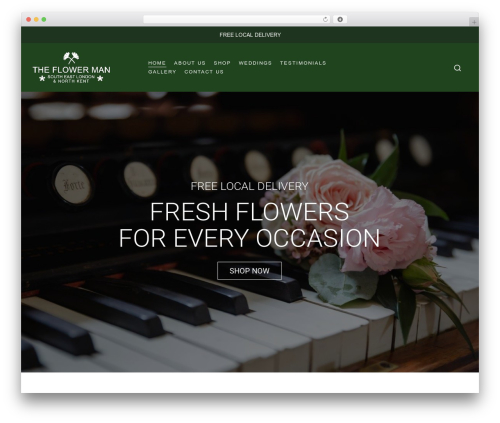Image resolution: width=500 pixels, height=423 pixels.
Task: Click the hero Free Local Delivery subtitle
Action: (x=249, y=186)
